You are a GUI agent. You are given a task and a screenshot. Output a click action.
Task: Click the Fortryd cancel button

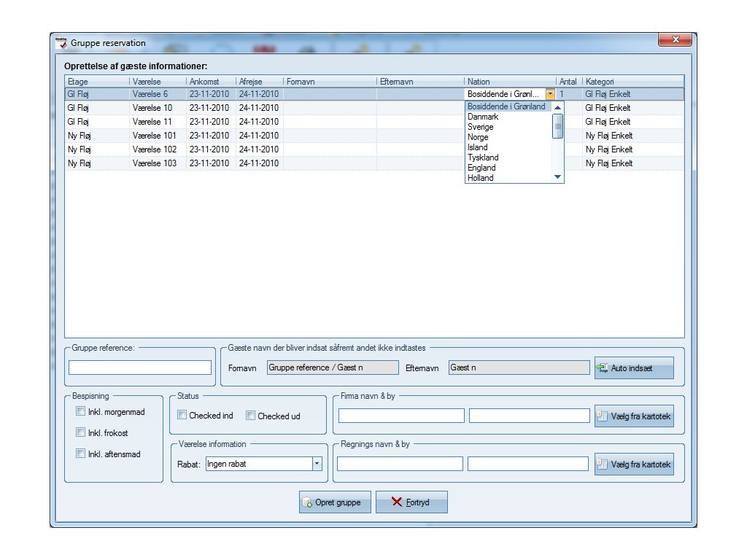click(411, 502)
